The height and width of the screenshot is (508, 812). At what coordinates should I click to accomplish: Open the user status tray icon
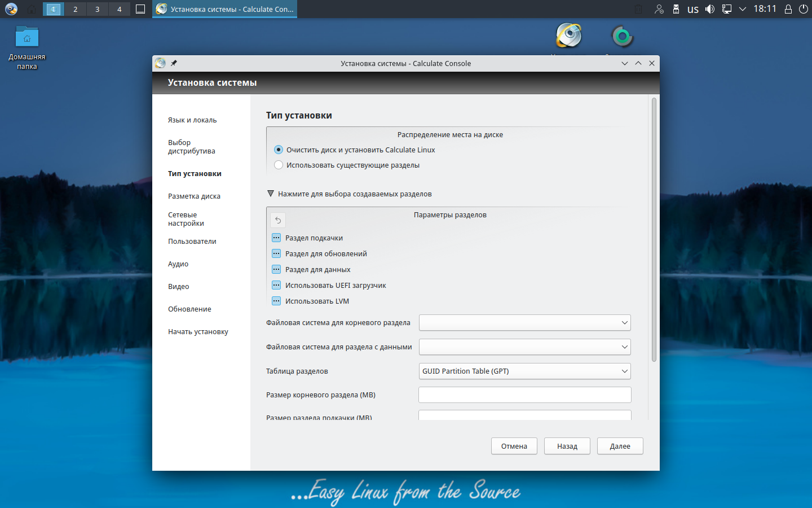tap(659, 9)
